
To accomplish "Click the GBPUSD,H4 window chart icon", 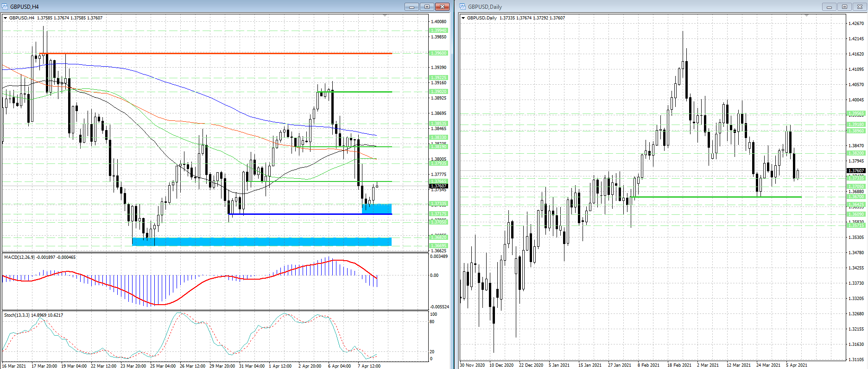I will click(5, 6).
